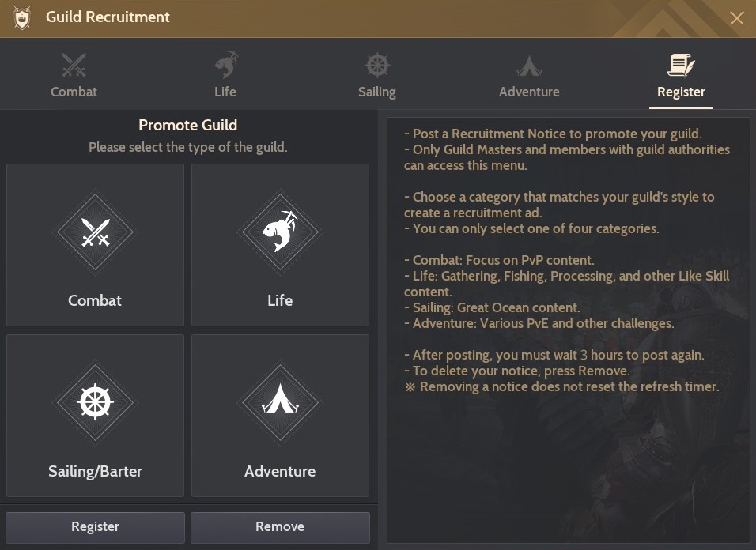Select the Sailing/Barter ship wheel emblem
The height and width of the screenshot is (550, 756).
click(x=95, y=403)
